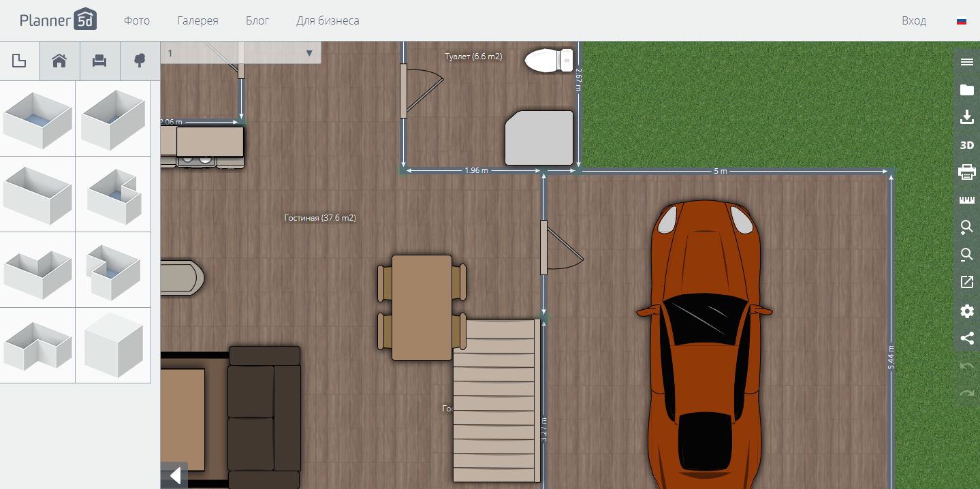Open the Construction (house) category

[59, 61]
